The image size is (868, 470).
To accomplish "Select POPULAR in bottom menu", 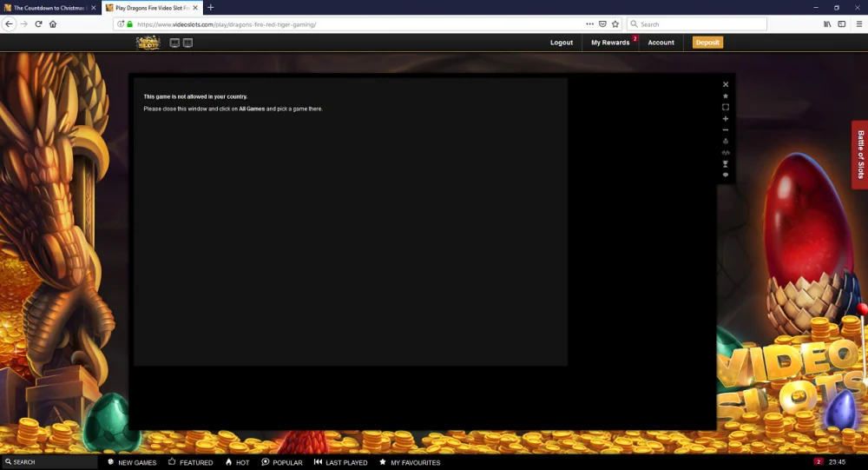I will [282, 462].
